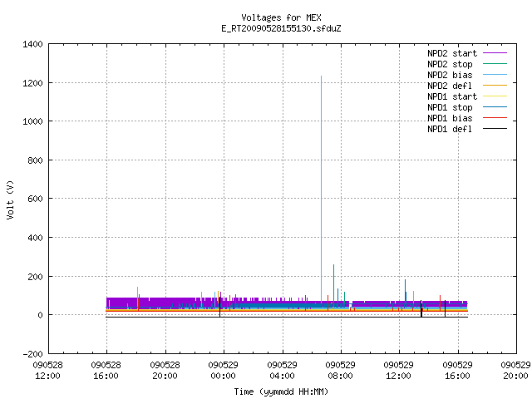Select the filename E_RT20090528155130.sfduZ subtitle
The width and height of the screenshot is (532, 399).
pyautogui.click(x=281, y=28)
